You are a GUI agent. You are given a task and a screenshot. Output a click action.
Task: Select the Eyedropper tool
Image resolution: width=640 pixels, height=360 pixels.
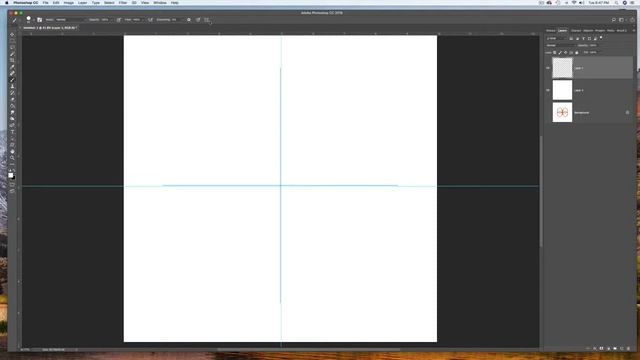click(12, 67)
